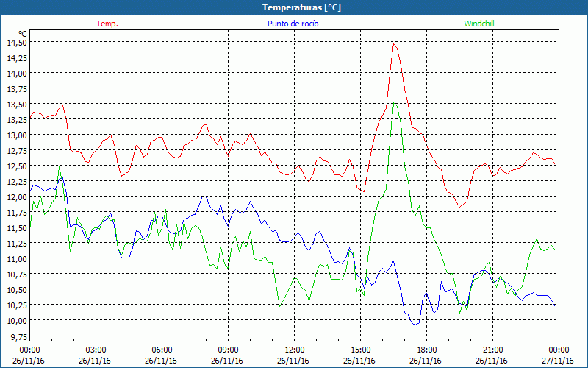Click the red temperature peak near 16:30
Viewport: 588px width, 368px height.
[393, 44]
